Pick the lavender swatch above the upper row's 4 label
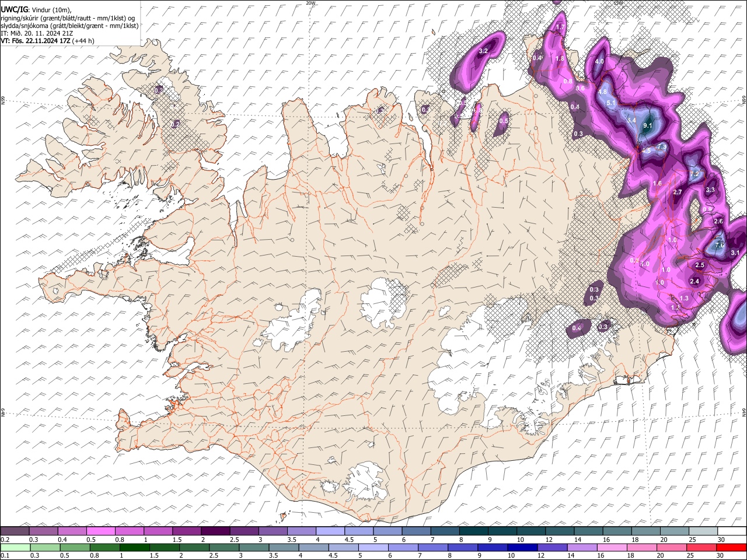 (330, 531)
